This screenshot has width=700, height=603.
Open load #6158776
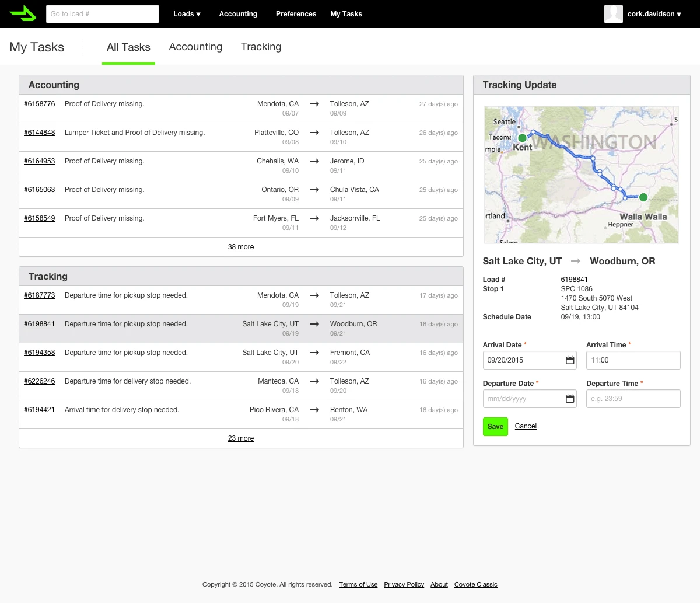pyautogui.click(x=40, y=104)
